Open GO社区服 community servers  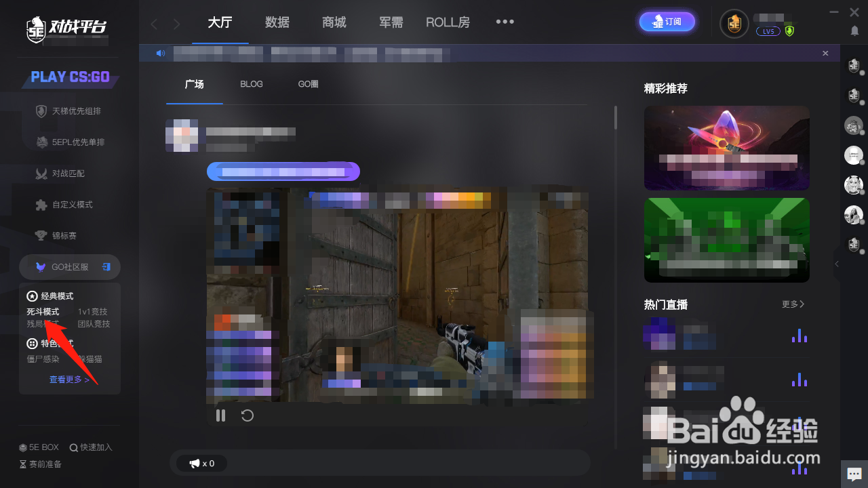click(70, 267)
